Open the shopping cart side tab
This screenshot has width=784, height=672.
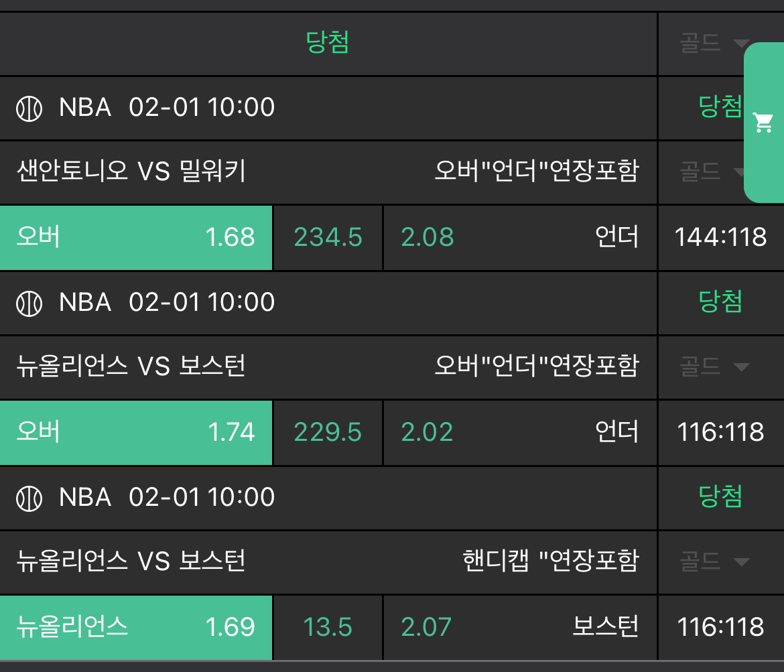pos(764,123)
